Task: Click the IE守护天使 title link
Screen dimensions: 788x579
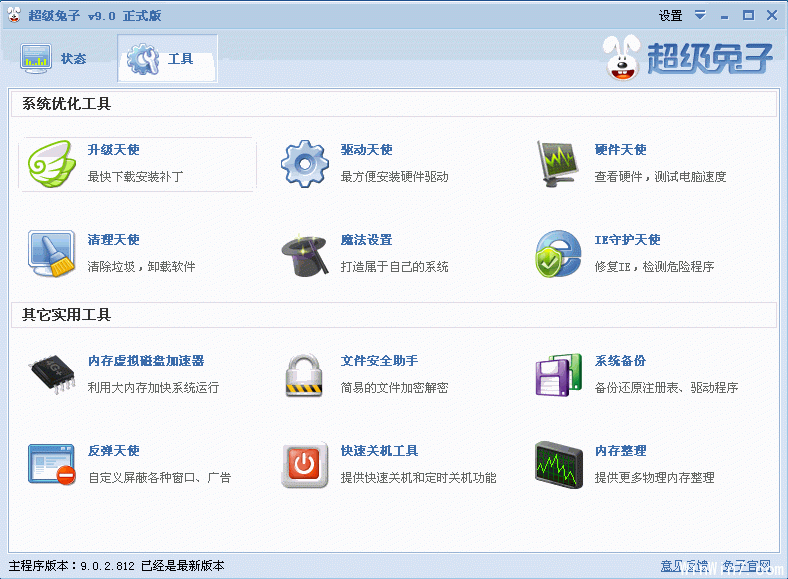Action: (x=628, y=240)
